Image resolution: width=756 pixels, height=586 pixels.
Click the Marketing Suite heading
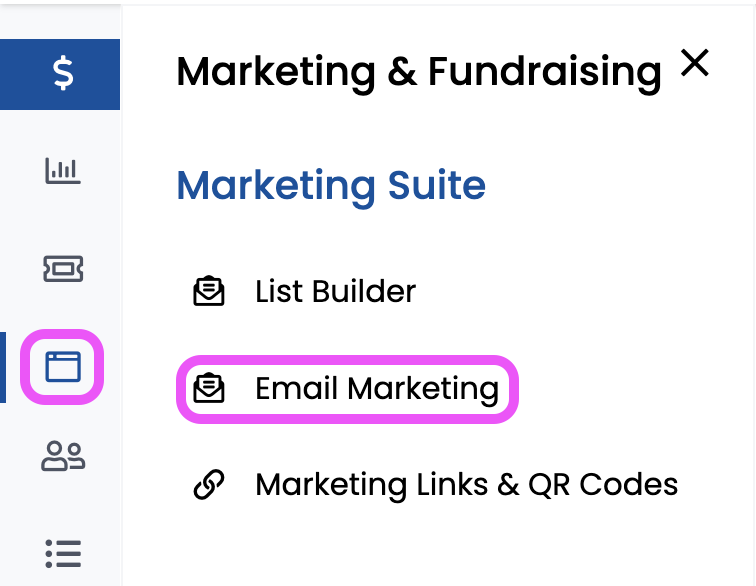pyautogui.click(x=331, y=186)
